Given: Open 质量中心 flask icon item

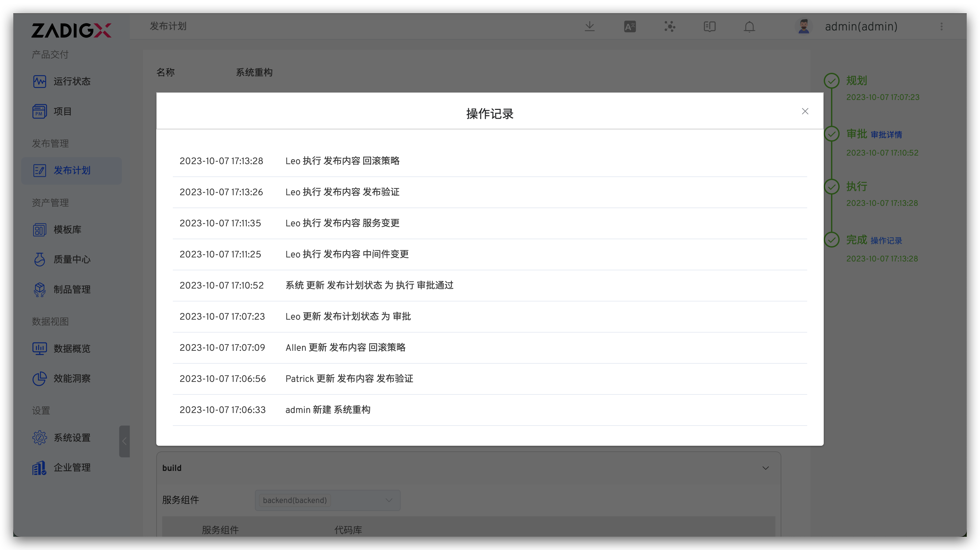Looking at the screenshot, I should click(72, 259).
